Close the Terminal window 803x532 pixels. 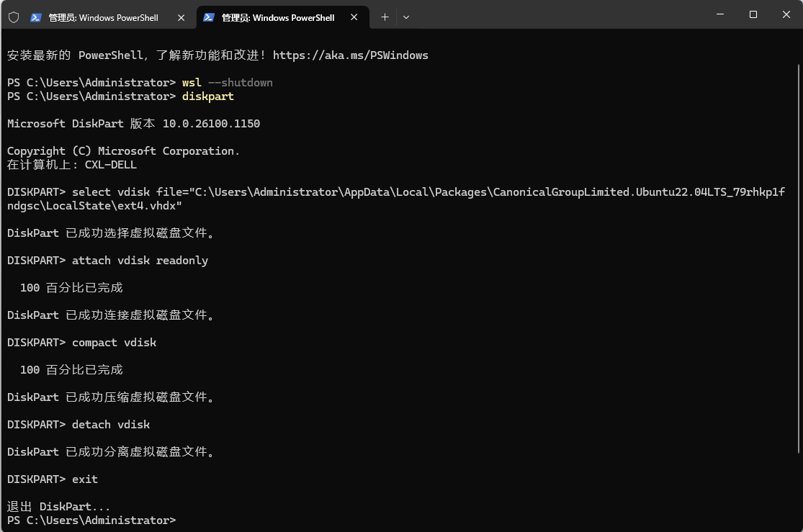[x=786, y=14]
